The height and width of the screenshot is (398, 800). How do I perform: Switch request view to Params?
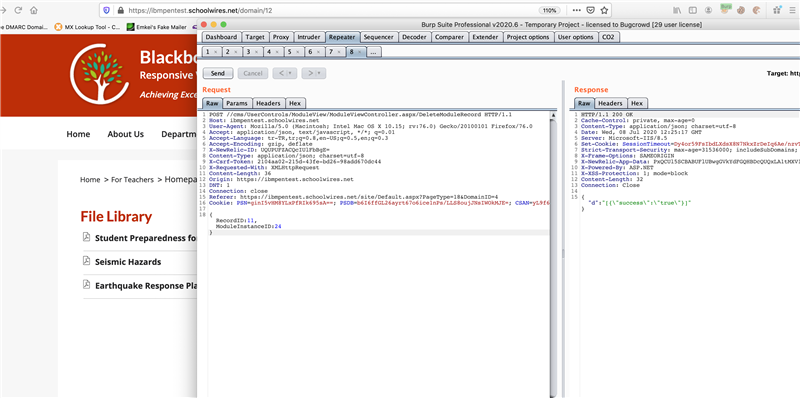237,103
